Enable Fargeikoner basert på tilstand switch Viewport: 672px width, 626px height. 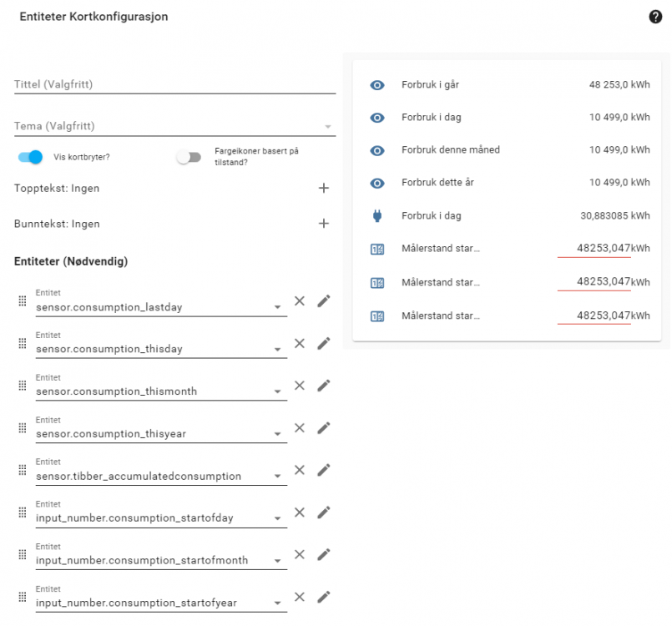(189, 157)
